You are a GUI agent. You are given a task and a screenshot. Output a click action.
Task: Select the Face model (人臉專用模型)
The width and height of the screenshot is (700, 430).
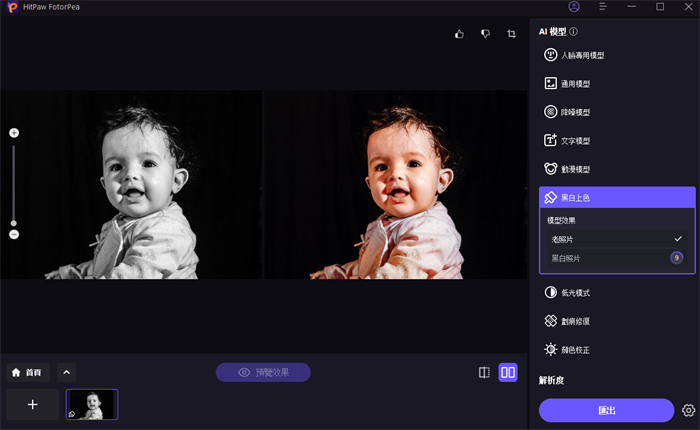click(582, 56)
